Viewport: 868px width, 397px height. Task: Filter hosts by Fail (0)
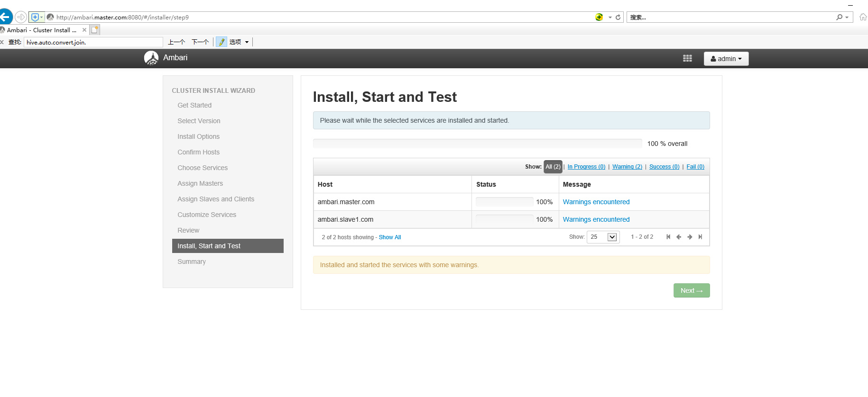click(x=695, y=167)
